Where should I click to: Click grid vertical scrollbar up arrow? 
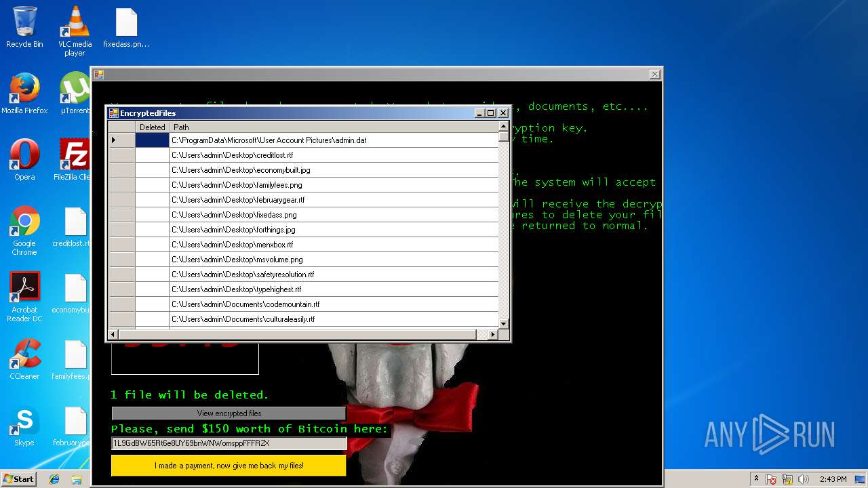click(x=503, y=126)
